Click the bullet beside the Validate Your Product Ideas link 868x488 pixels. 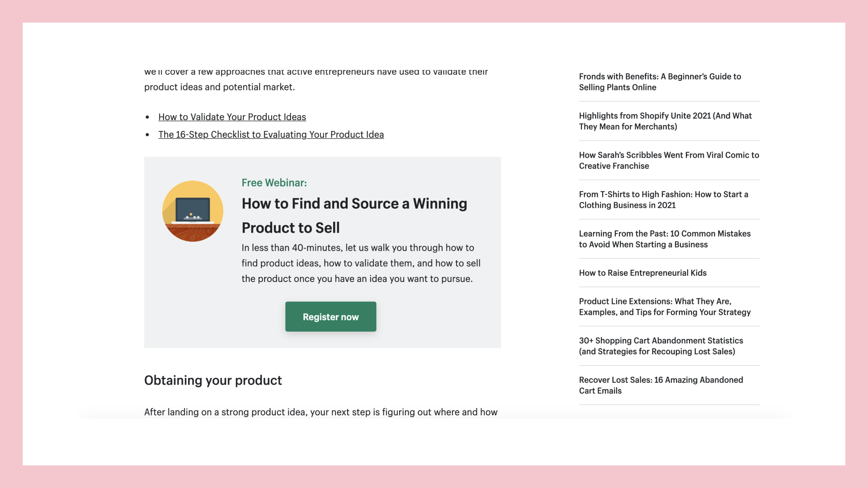pyautogui.click(x=147, y=117)
